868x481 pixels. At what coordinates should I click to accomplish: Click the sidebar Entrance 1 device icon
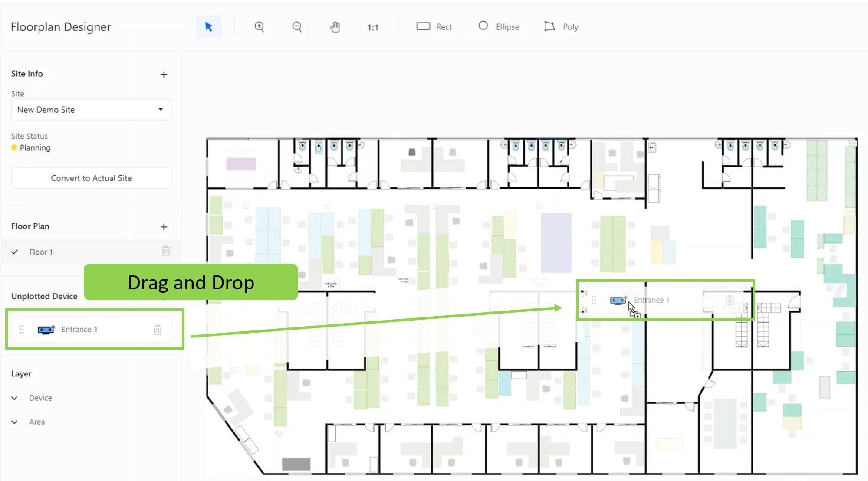click(x=46, y=330)
